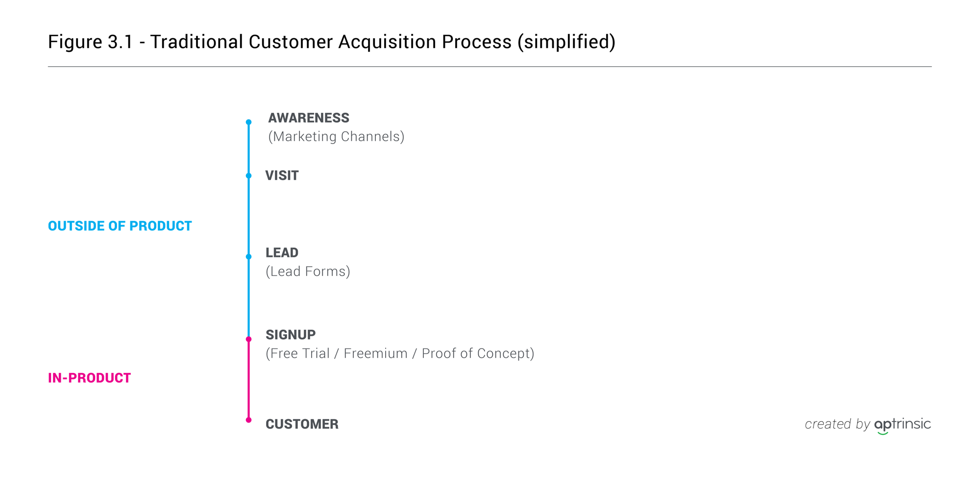Click the IN-PRODUCT pink label
This screenshot has height=477, width=980.
(89, 378)
